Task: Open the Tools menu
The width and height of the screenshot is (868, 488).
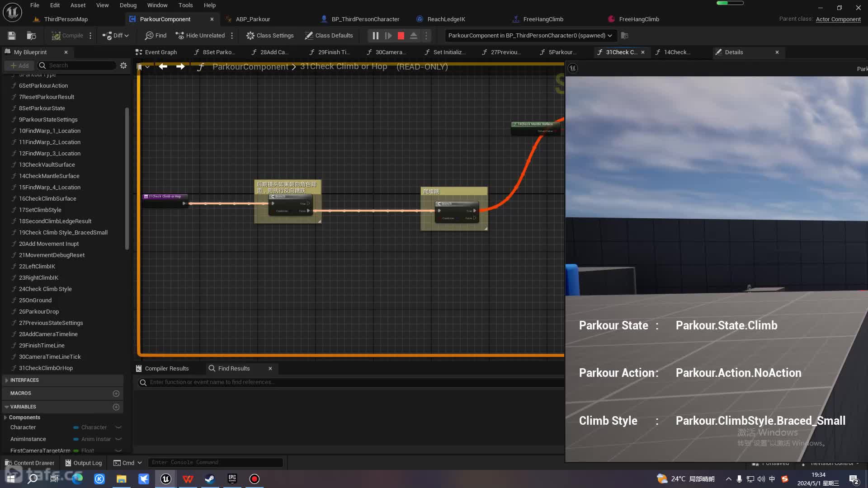Action: [185, 5]
